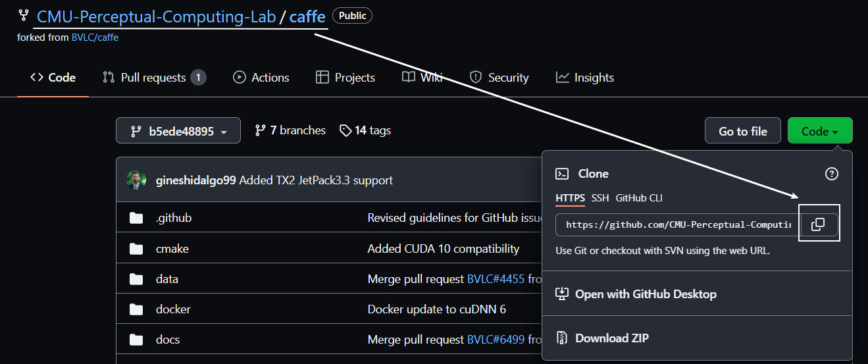Click the docker folder icon
This screenshot has width=868, height=364.
coord(136,309)
